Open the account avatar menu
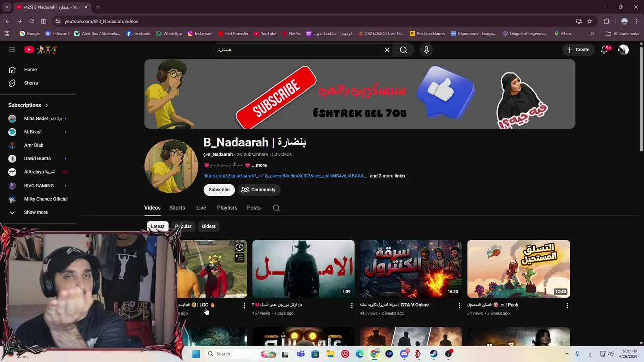 point(623,50)
